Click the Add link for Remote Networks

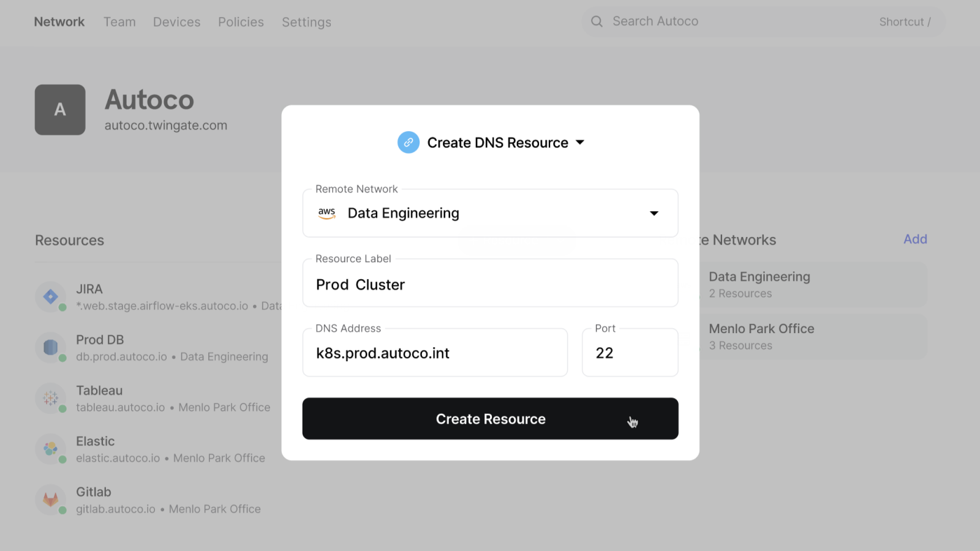915,239
